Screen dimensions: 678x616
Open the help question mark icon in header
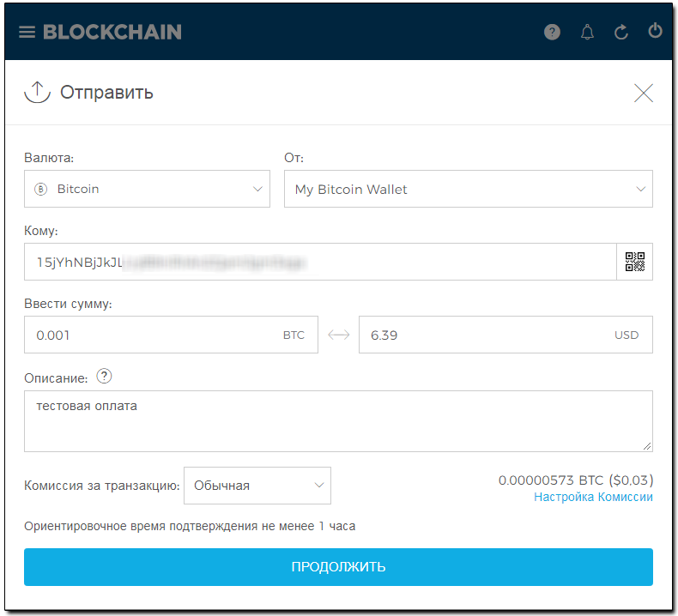552,32
